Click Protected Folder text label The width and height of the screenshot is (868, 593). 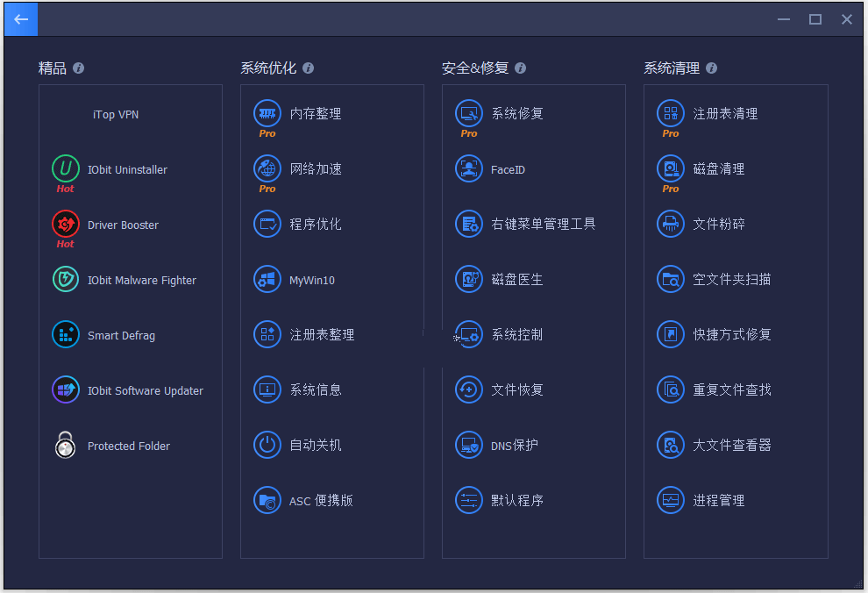(x=128, y=446)
